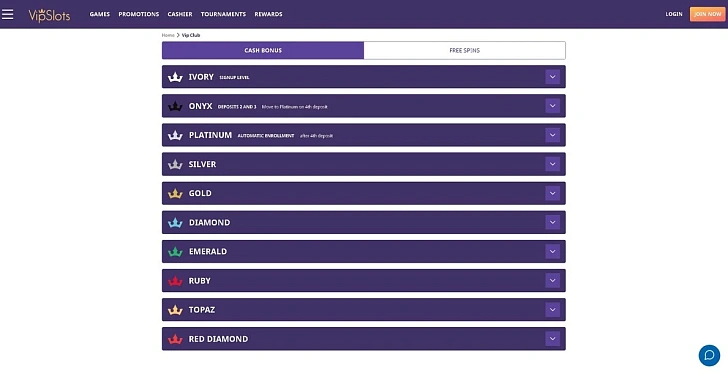This screenshot has height=376, width=728.
Task: Click the VipSlots logo
Action: [49, 15]
